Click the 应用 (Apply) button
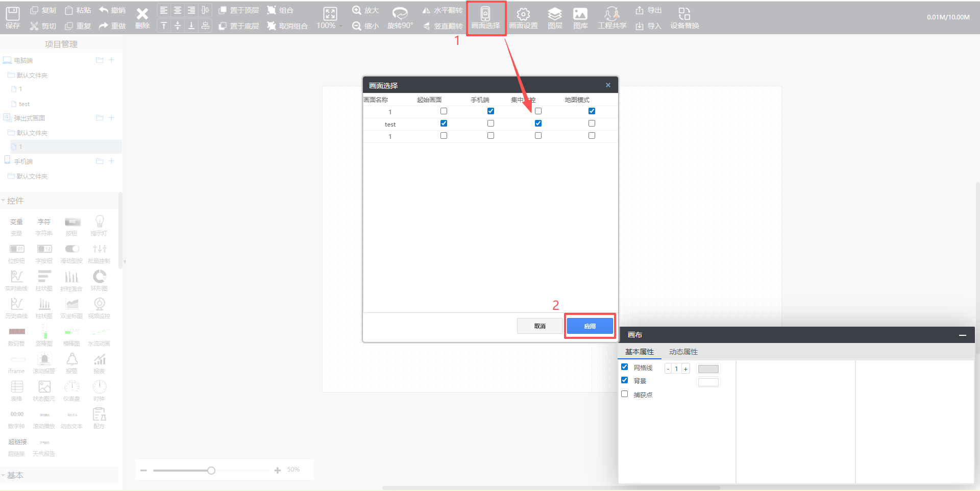 coord(590,326)
